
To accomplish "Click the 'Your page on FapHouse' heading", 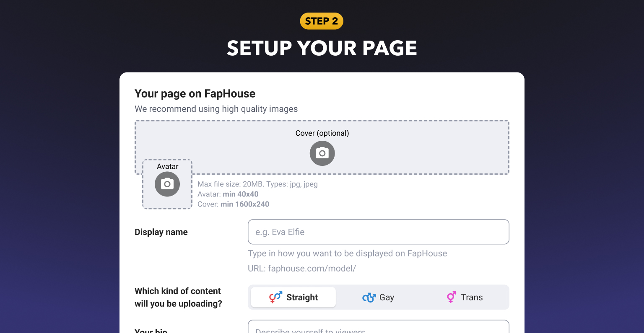I will pos(195,94).
